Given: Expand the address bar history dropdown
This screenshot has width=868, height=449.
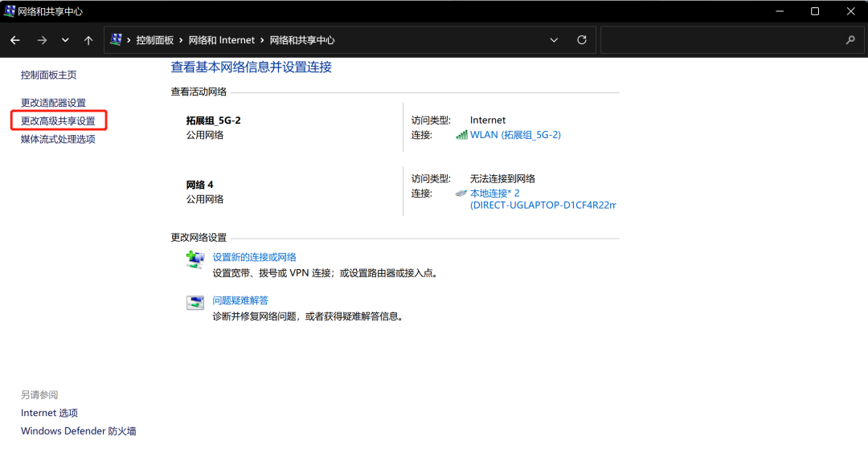Looking at the screenshot, I should tap(554, 40).
